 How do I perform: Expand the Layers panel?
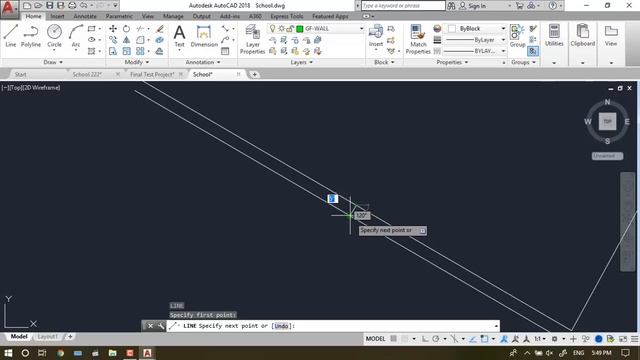pos(302,62)
